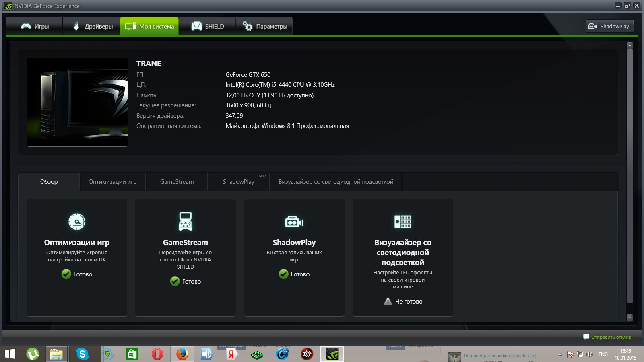Open uTorrent from the taskbar
This screenshot has width=644, height=362.
coord(33,354)
